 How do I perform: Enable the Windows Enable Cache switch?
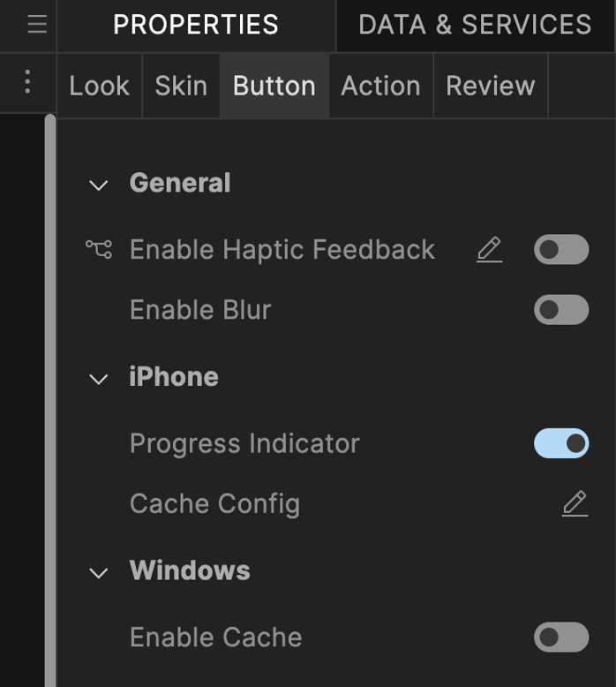point(560,638)
